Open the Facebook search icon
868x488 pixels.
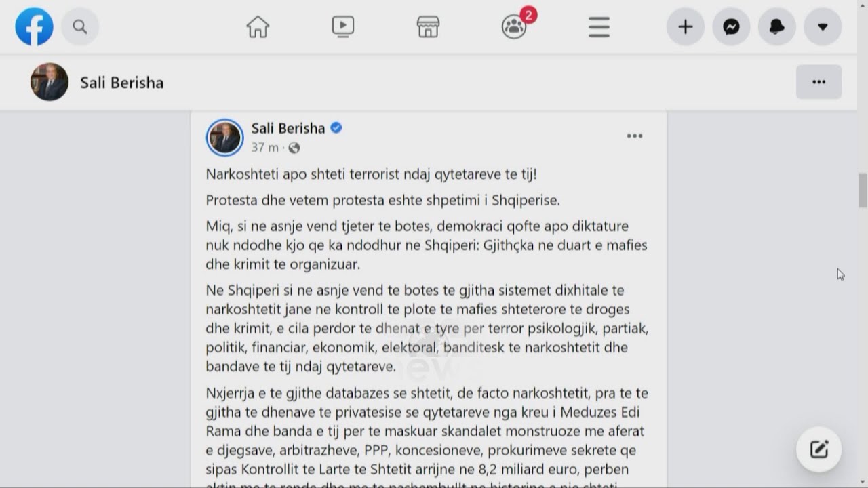click(80, 27)
